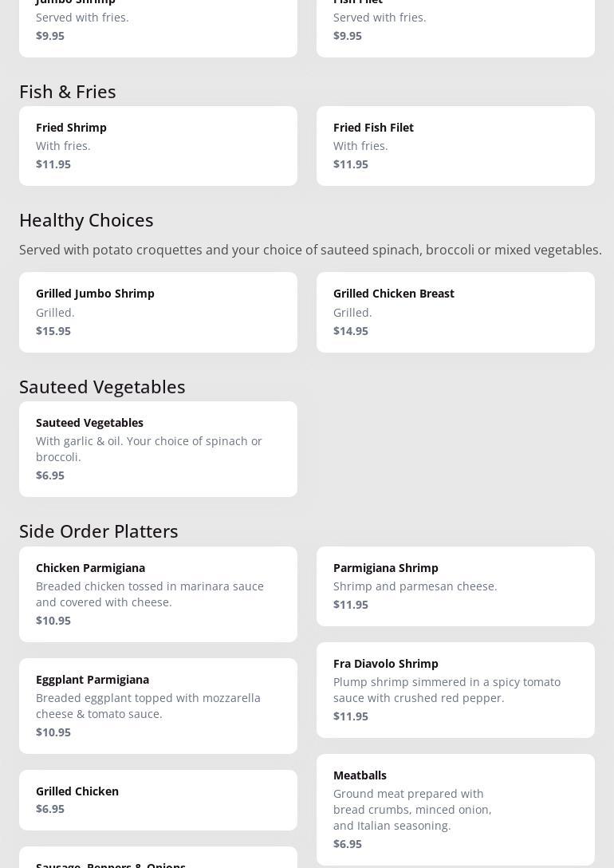Screen dimensions: 614x868
Task: Click the $15.95 price label
Action: (x=53, y=331)
